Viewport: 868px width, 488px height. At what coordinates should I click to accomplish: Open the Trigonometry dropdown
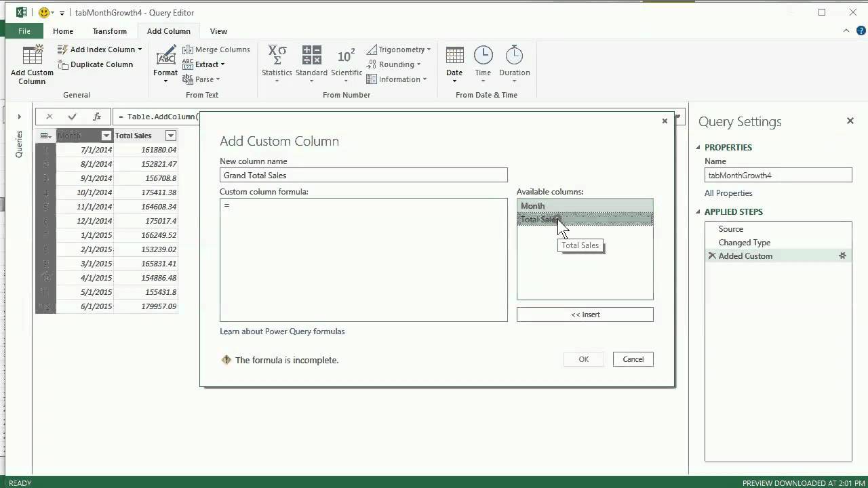pos(399,49)
